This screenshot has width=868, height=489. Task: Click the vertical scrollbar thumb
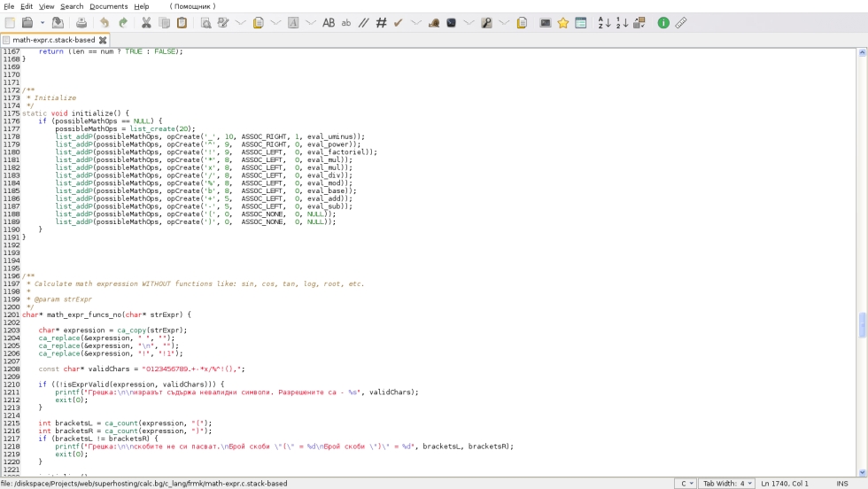tap(863, 325)
